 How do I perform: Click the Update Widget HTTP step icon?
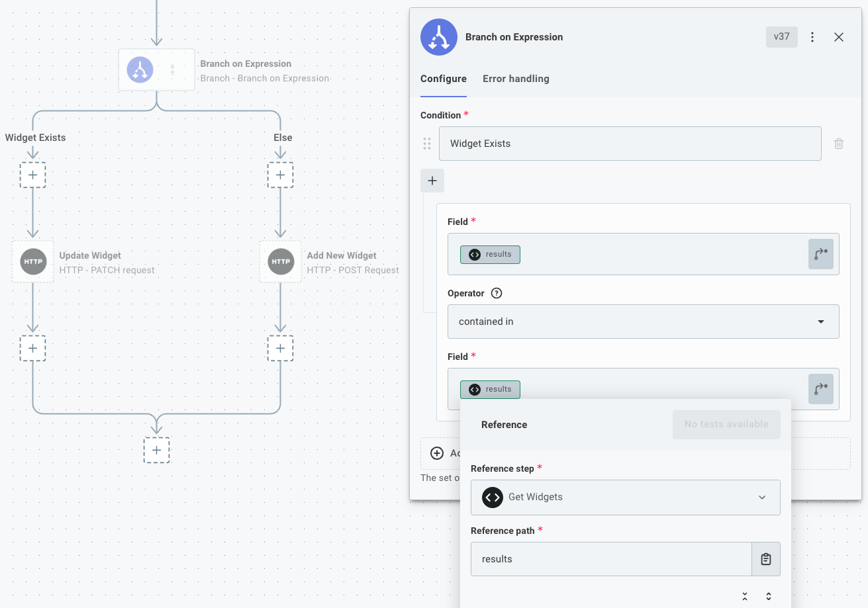click(32, 262)
